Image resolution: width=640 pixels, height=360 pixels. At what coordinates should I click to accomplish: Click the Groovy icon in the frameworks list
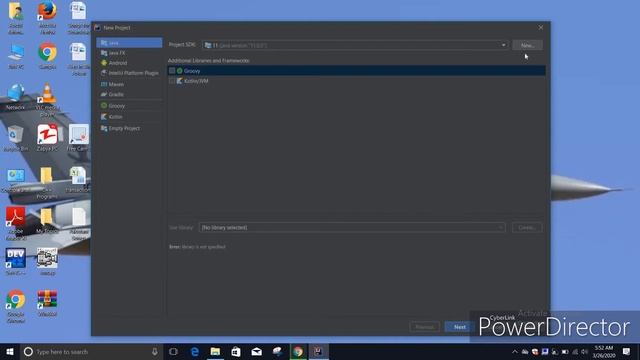(180, 71)
